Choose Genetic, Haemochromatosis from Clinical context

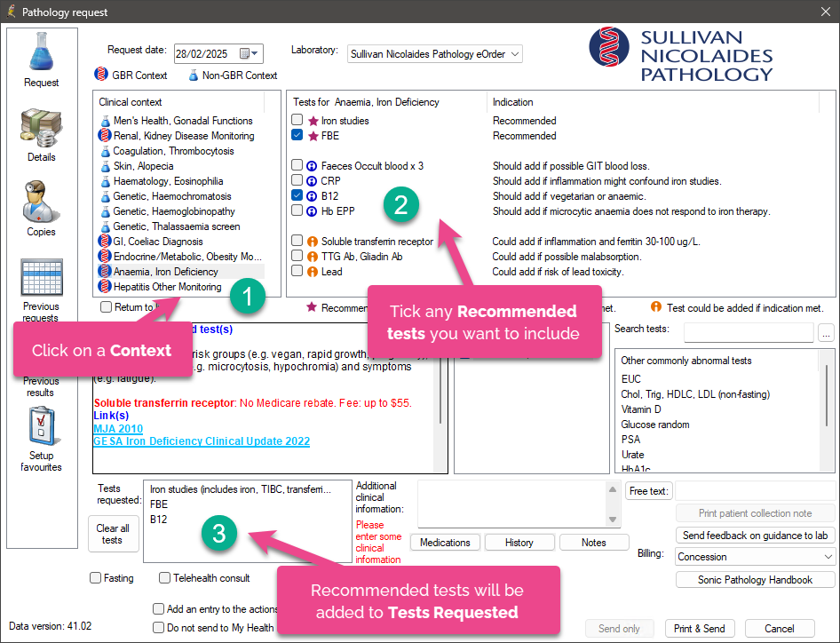pos(171,196)
